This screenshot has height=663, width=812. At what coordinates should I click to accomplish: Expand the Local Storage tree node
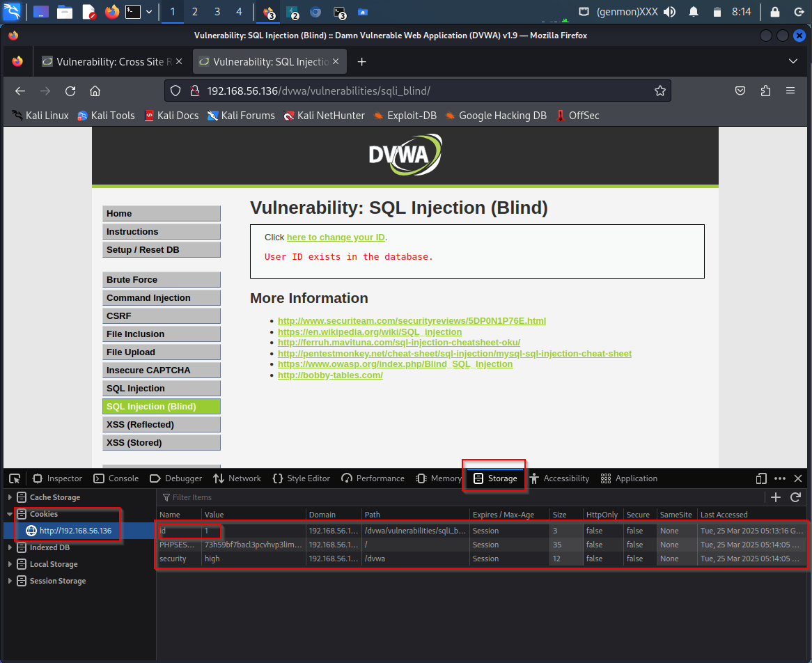coord(9,564)
